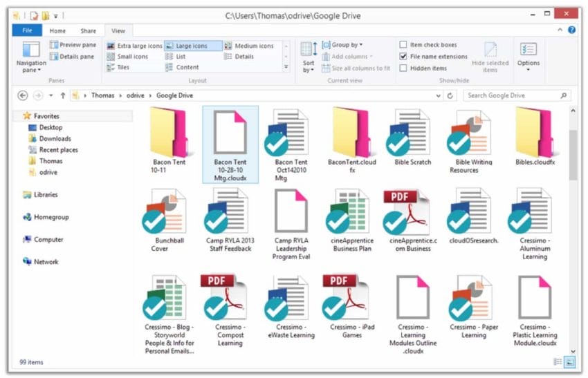The height and width of the screenshot is (378, 588).
Task: Click the vertical scrollbar thumb
Action: pos(573,155)
